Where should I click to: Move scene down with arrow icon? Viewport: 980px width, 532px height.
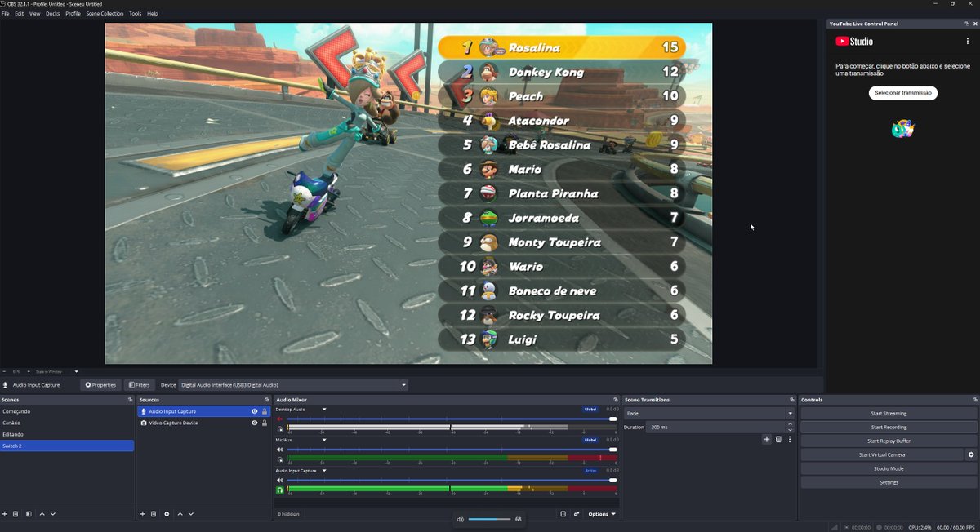(53, 514)
